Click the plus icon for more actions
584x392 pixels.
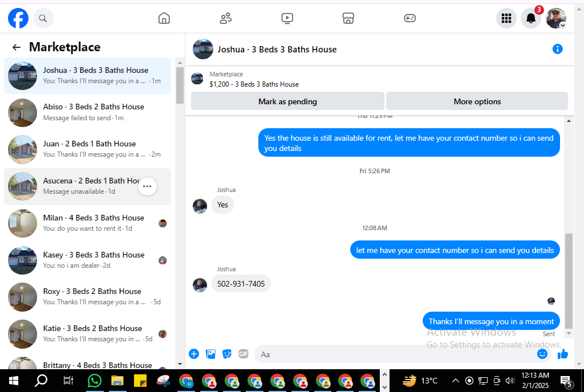pos(194,354)
